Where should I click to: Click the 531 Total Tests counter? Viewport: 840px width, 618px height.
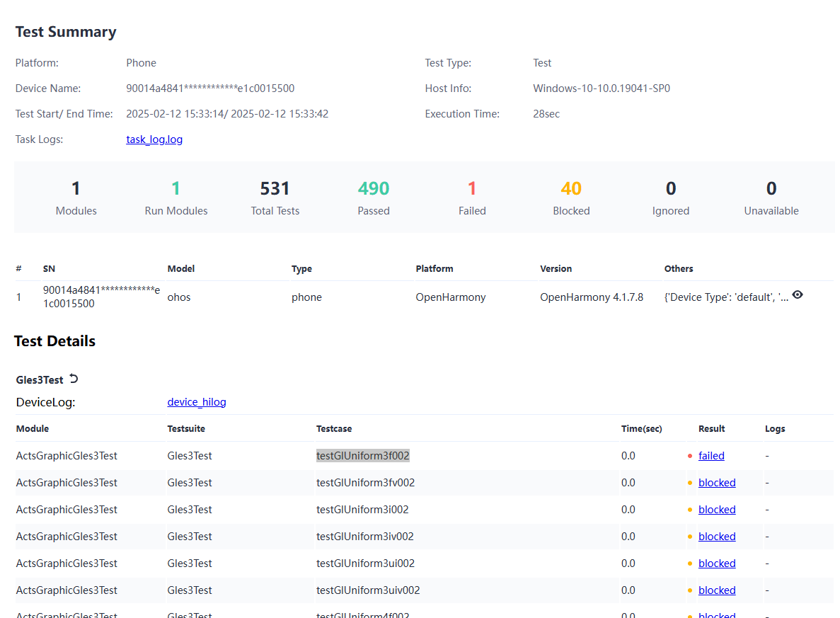[275, 198]
